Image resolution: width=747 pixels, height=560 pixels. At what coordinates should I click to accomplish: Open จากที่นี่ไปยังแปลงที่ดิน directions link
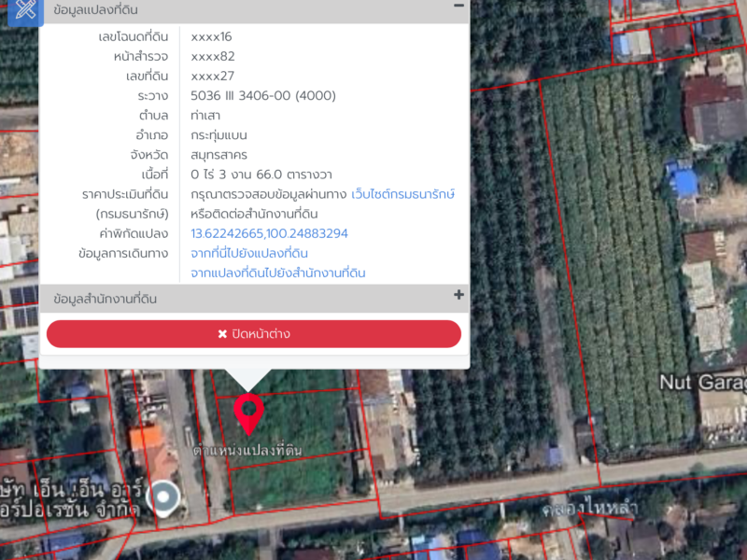(249, 253)
